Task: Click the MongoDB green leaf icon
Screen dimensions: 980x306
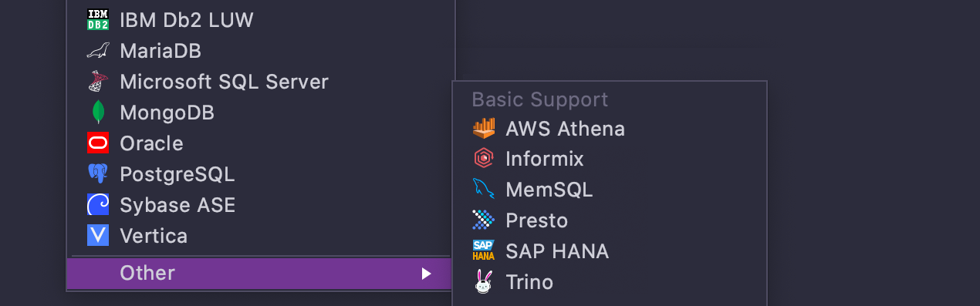Action: coord(98,113)
